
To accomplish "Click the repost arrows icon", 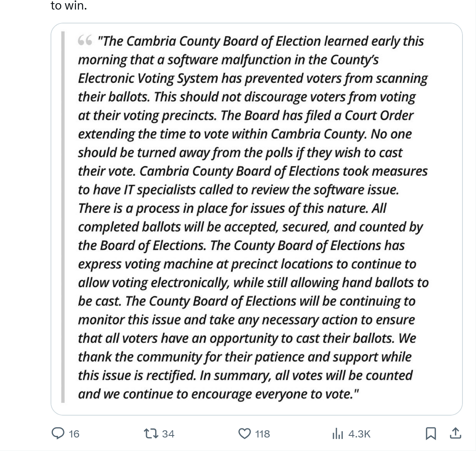I will (x=151, y=433).
